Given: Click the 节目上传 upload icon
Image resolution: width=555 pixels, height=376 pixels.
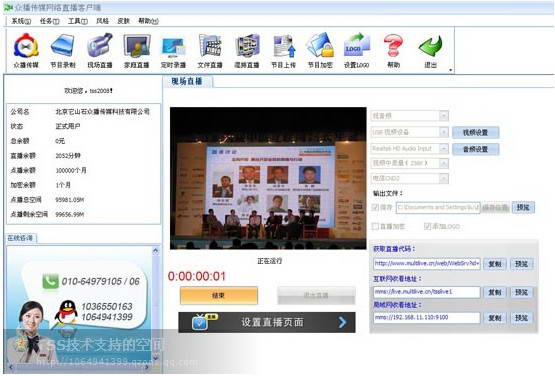Looking at the screenshot, I should pos(284,46).
